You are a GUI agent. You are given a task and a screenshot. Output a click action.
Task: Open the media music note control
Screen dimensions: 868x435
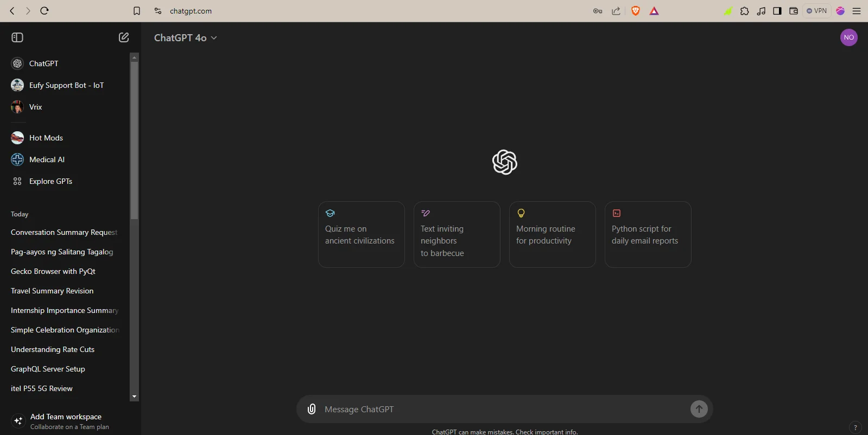tap(761, 11)
